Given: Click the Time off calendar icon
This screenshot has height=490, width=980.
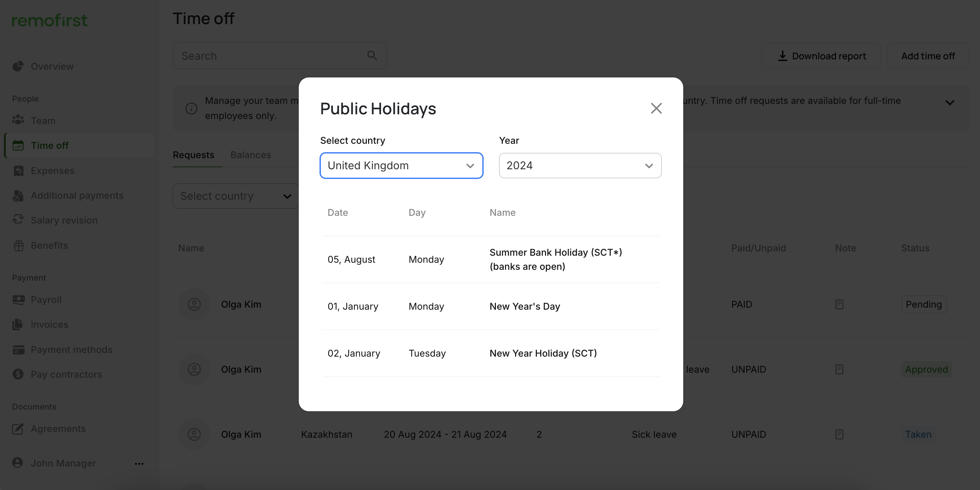Looking at the screenshot, I should coord(18,145).
